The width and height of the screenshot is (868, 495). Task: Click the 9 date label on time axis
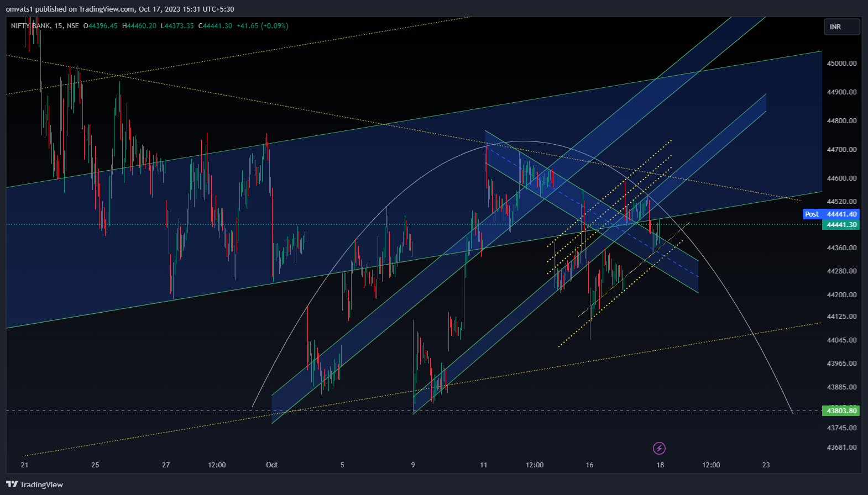pos(413,465)
